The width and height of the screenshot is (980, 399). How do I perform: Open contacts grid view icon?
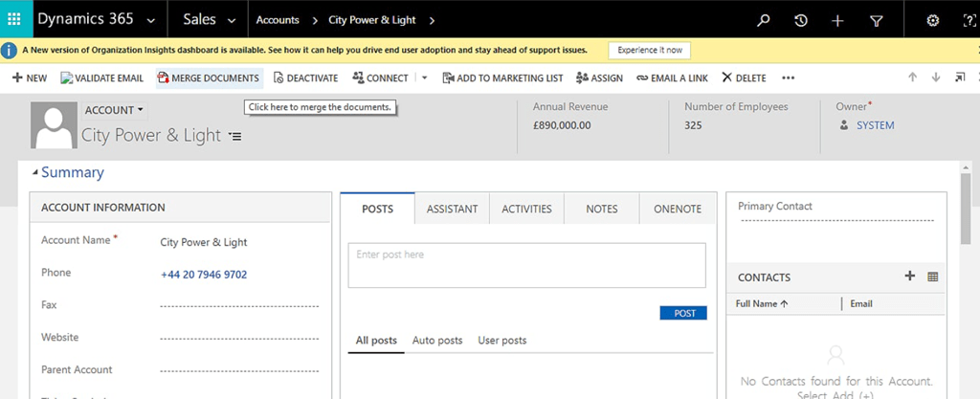pos(932,277)
